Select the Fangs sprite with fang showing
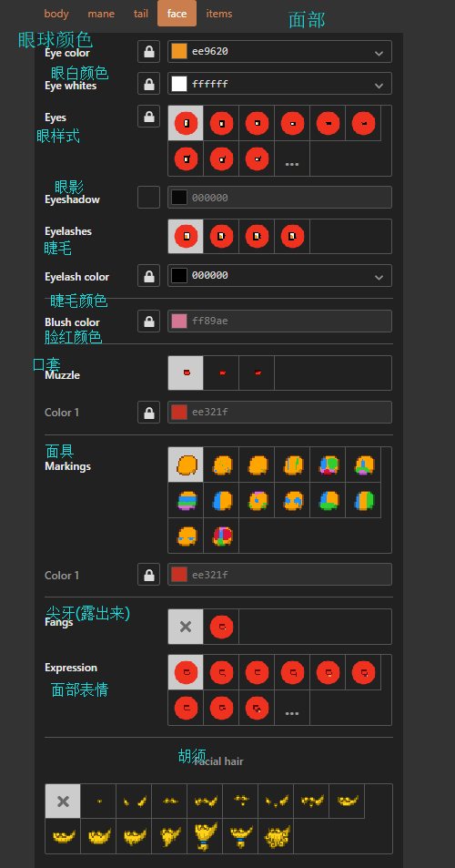 (x=221, y=627)
